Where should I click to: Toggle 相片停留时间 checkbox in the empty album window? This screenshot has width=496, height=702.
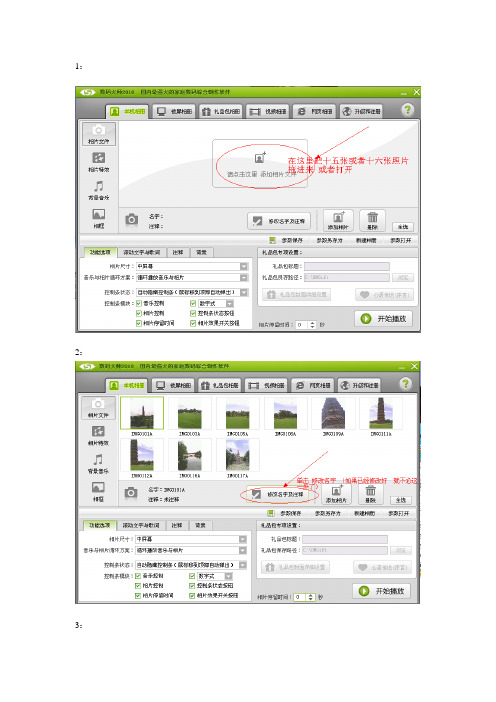click(139, 323)
